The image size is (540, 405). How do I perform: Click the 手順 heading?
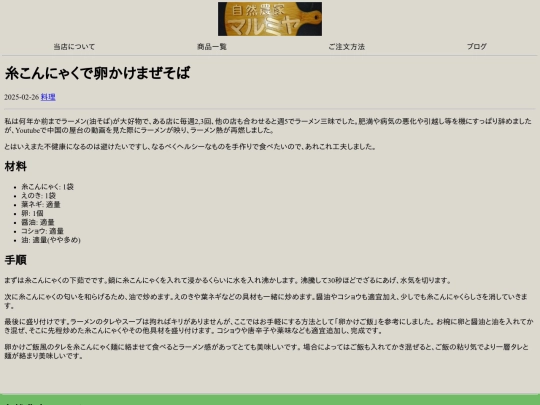click(15, 260)
